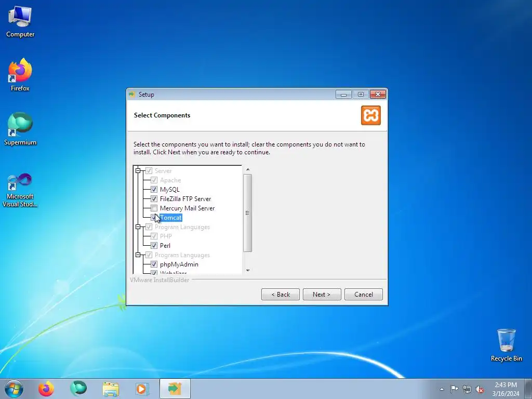The image size is (532, 399).
Task: Collapse the Server tree group
Action: 138,170
